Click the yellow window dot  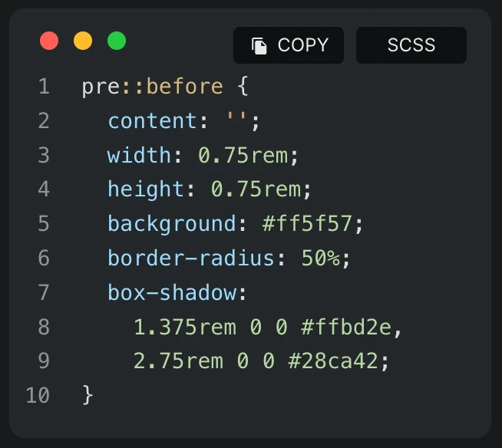[x=83, y=41]
